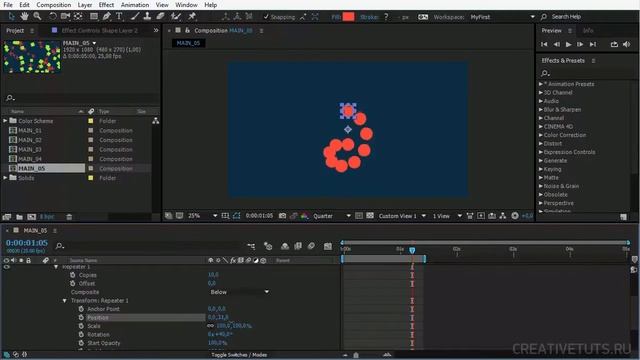Open the Graph Editor in timeline

(x=328, y=246)
